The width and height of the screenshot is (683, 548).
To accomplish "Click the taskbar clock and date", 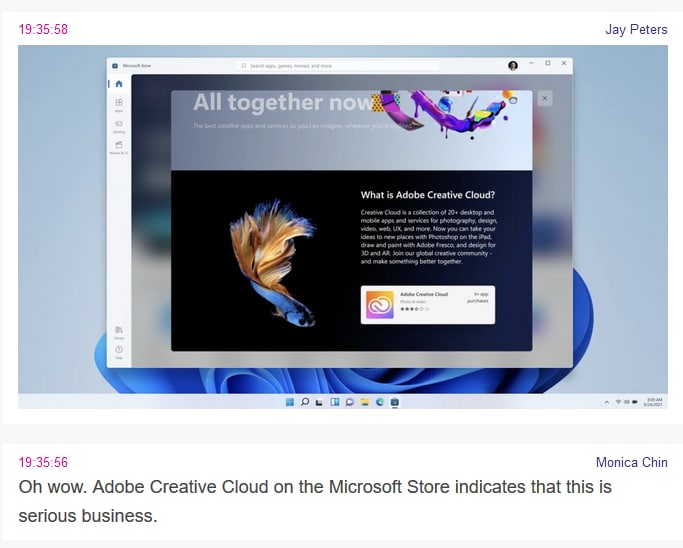I will point(654,402).
